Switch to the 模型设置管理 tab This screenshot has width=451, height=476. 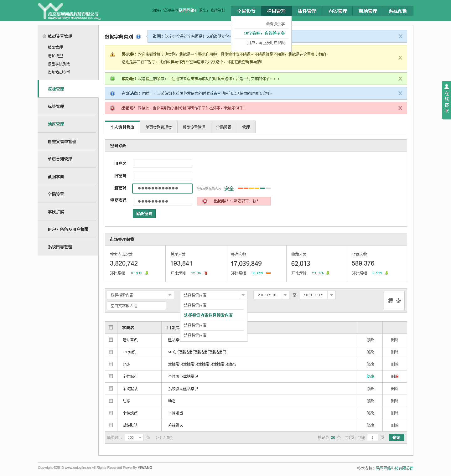click(x=194, y=127)
